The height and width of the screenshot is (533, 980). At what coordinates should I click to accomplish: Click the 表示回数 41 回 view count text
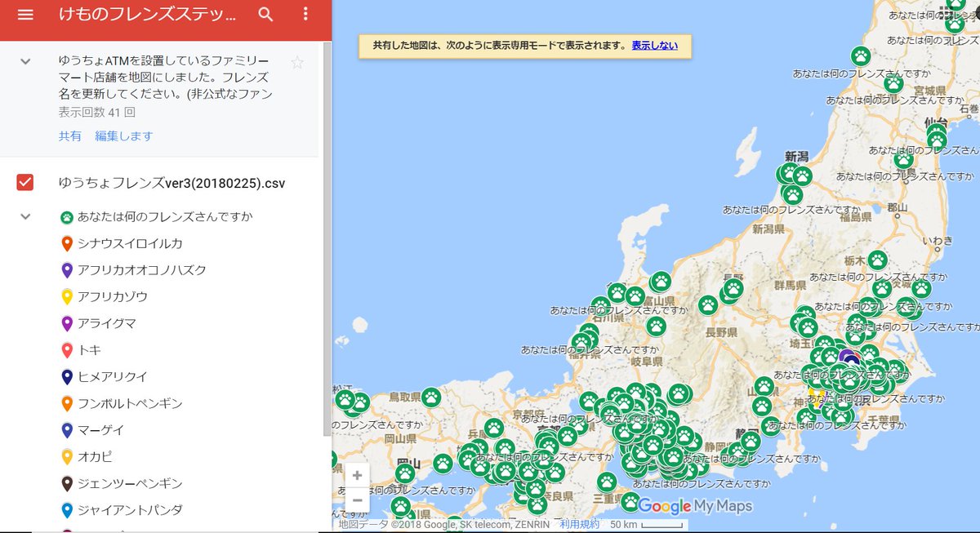(96, 112)
